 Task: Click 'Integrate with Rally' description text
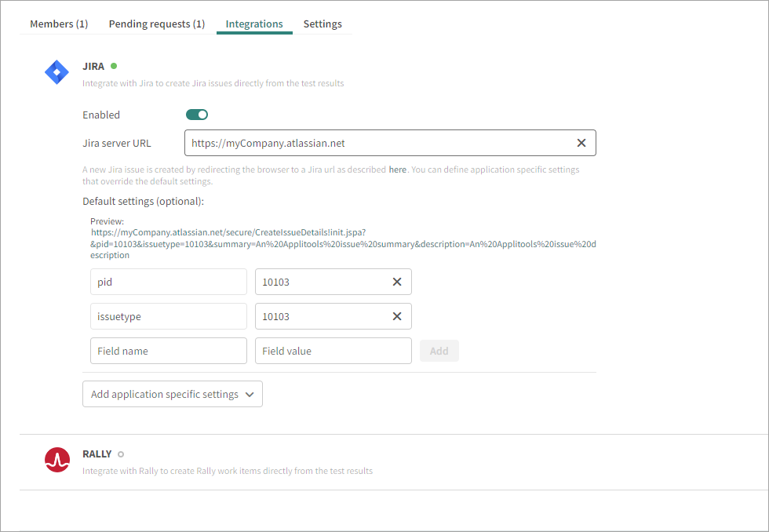point(228,471)
